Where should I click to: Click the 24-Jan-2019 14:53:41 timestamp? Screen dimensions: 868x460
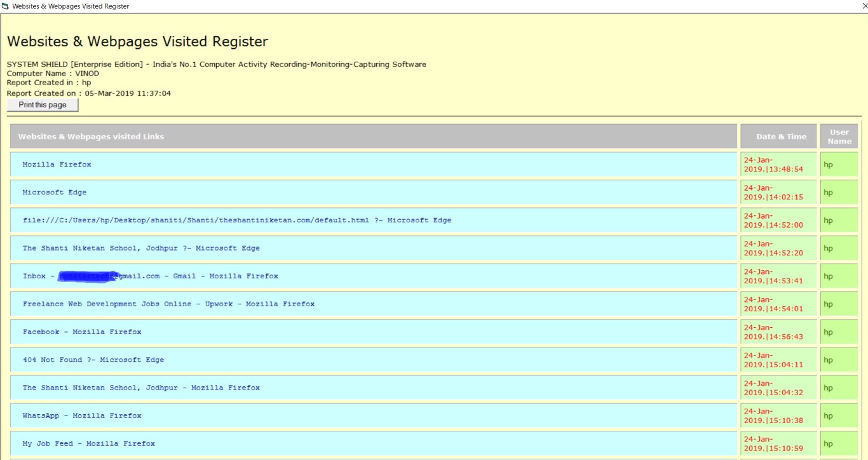coord(778,276)
